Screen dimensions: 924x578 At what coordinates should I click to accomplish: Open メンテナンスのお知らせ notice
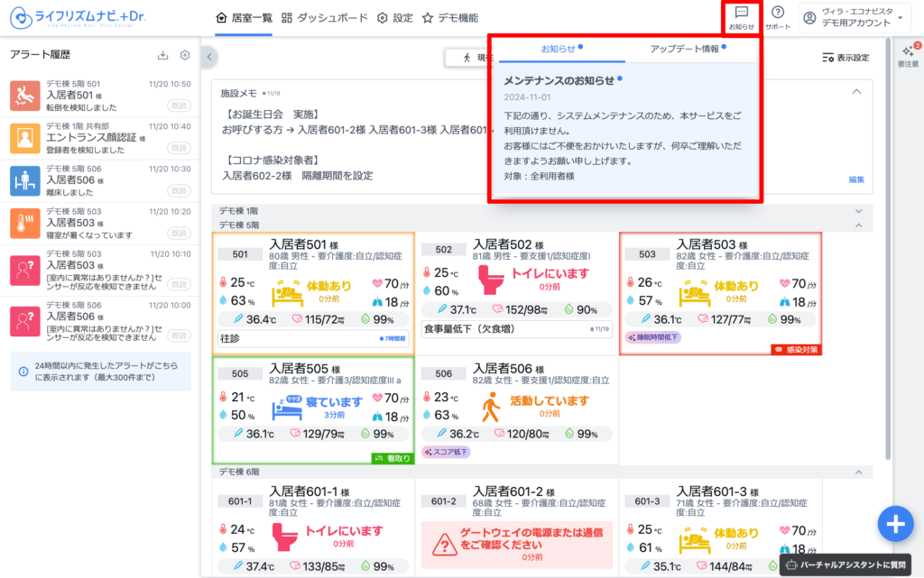pyautogui.click(x=559, y=80)
